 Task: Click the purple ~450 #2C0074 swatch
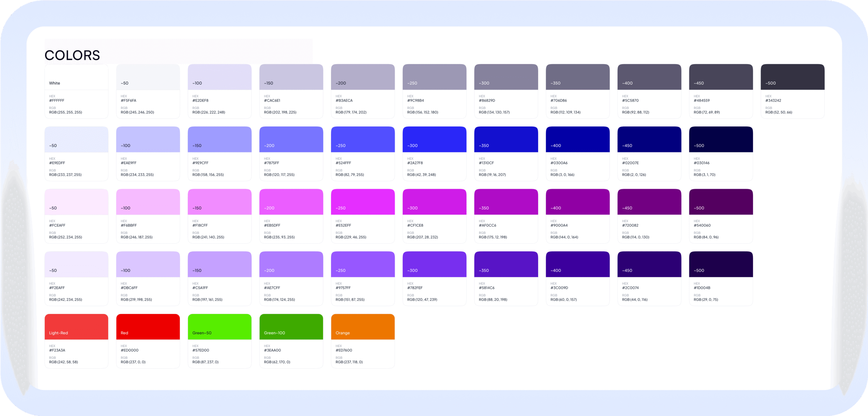pos(649,264)
